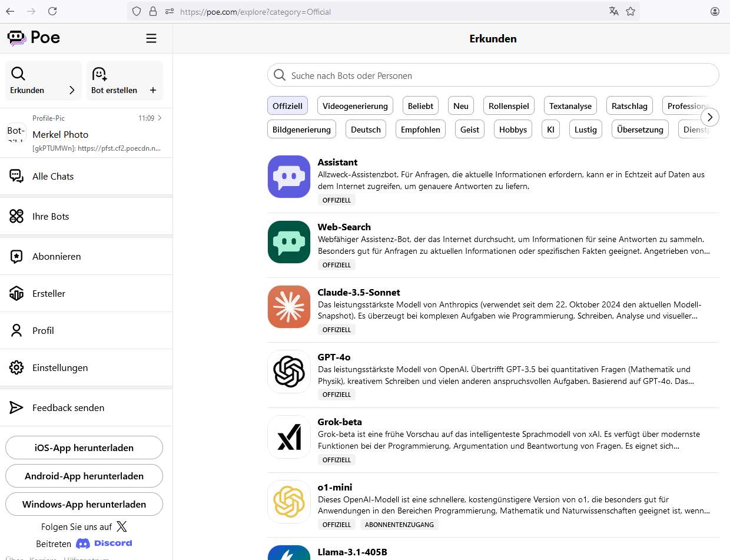The image size is (730, 560).
Task: Click the Poe logo in the sidebar header
Action: click(34, 38)
